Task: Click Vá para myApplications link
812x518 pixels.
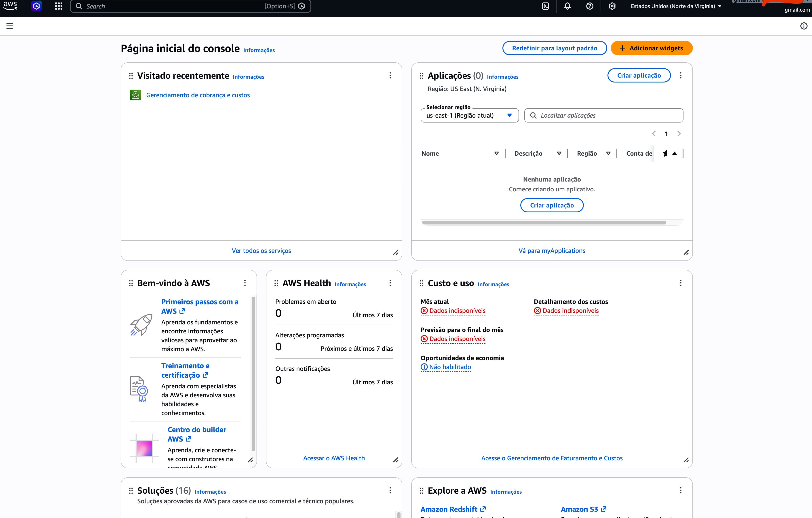Action: pos(552,251)
